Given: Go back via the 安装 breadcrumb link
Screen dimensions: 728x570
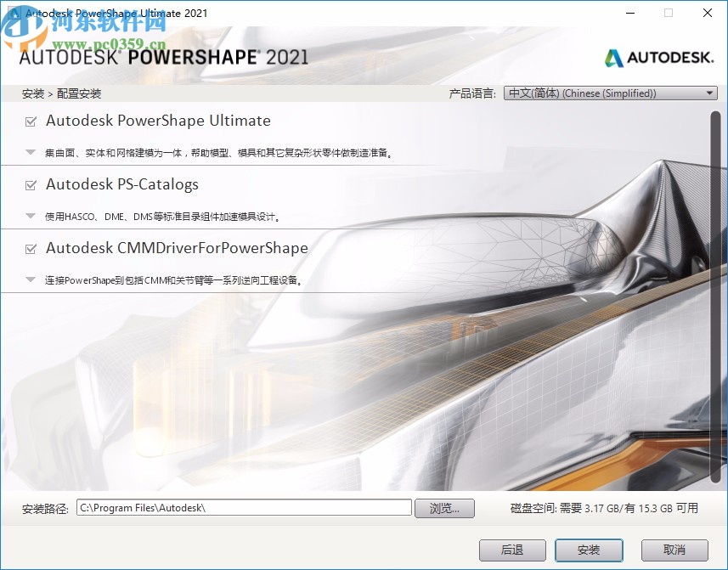Looking at the screenshot, I should (32, 93).
